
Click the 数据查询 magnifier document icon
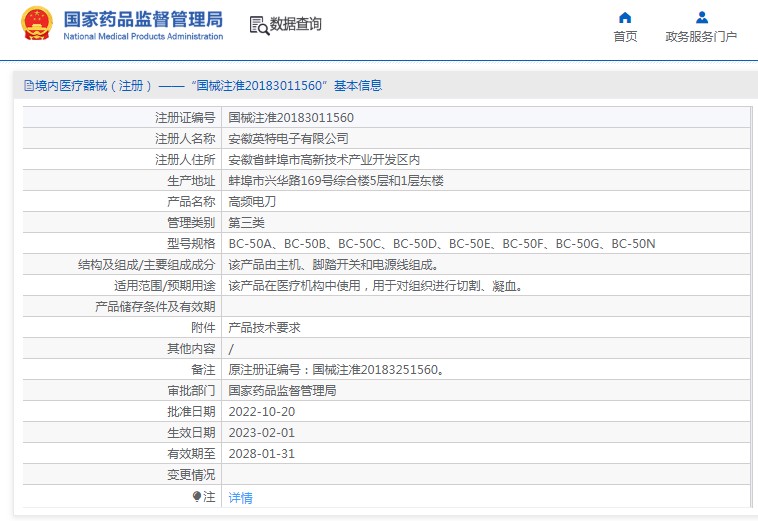[x=259, y=25]
